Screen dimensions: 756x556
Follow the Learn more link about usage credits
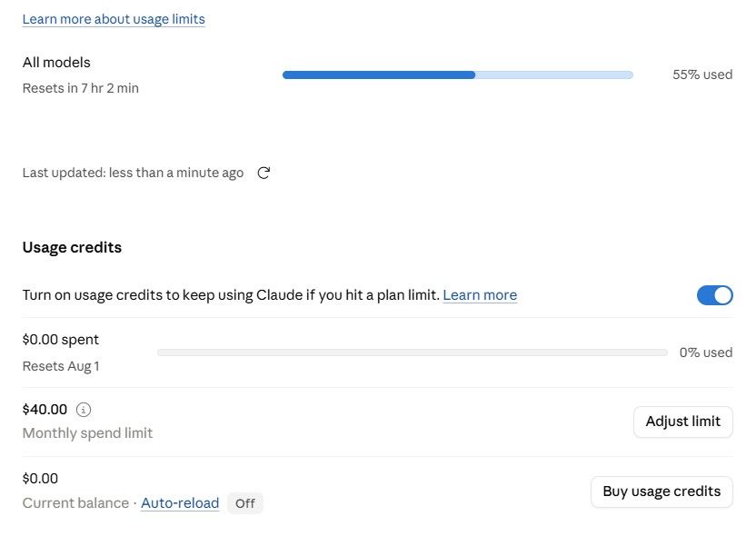tap(480, 294)
